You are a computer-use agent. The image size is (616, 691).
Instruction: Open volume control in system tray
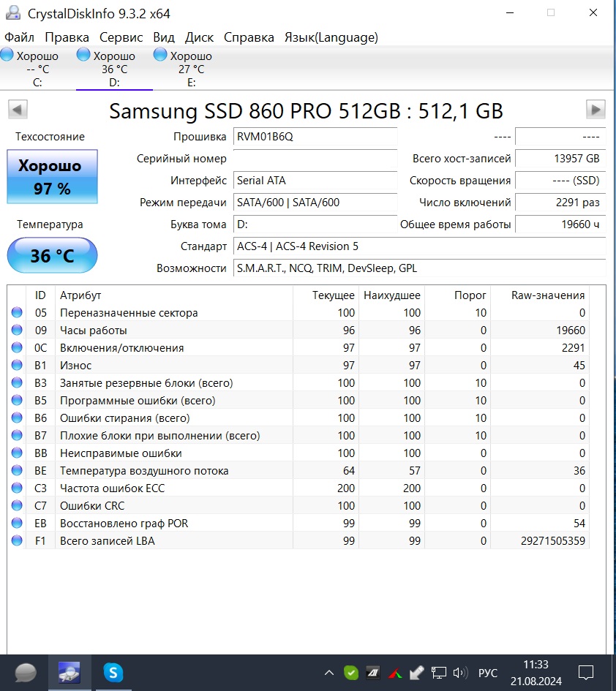pos(460,673)
